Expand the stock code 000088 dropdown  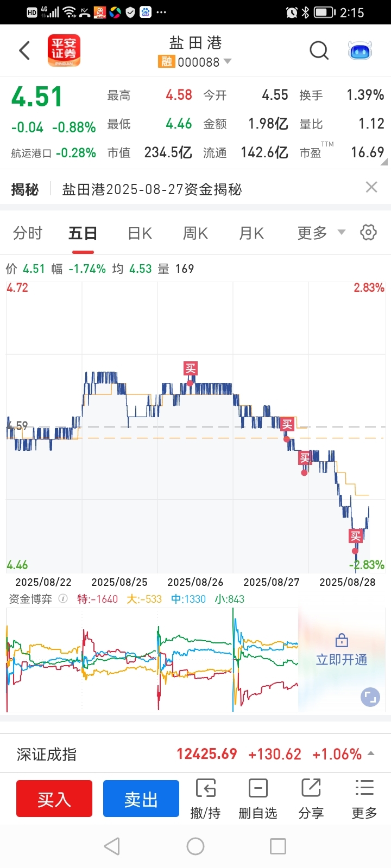coord(228,61)
